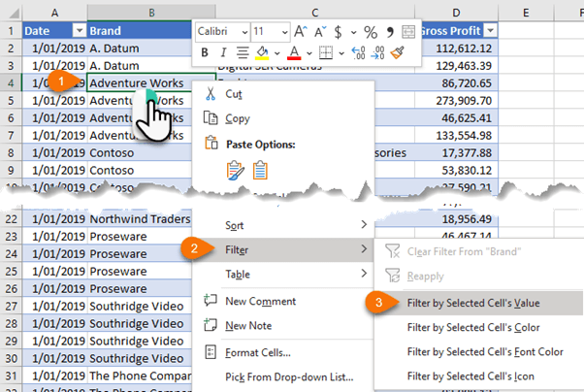Click the 18,956.49 cell in row 22
Image resolution: width=584 pixels, height=392 pixels.
(456, 218)
